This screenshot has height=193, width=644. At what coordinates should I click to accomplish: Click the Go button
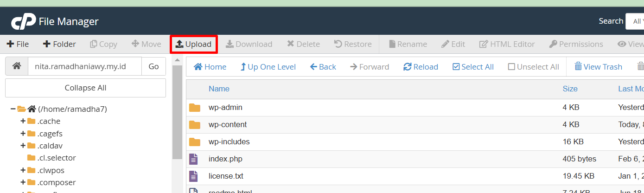click(153, 66)
